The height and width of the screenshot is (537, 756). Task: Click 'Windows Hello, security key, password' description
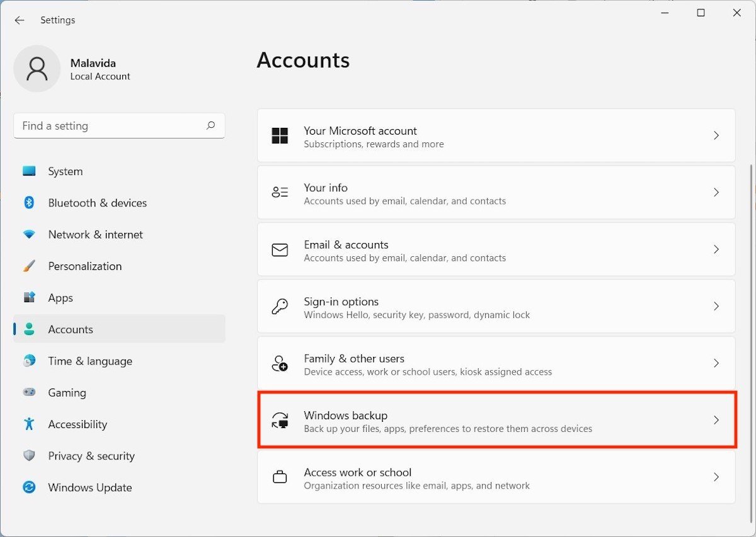click(417, 315)
